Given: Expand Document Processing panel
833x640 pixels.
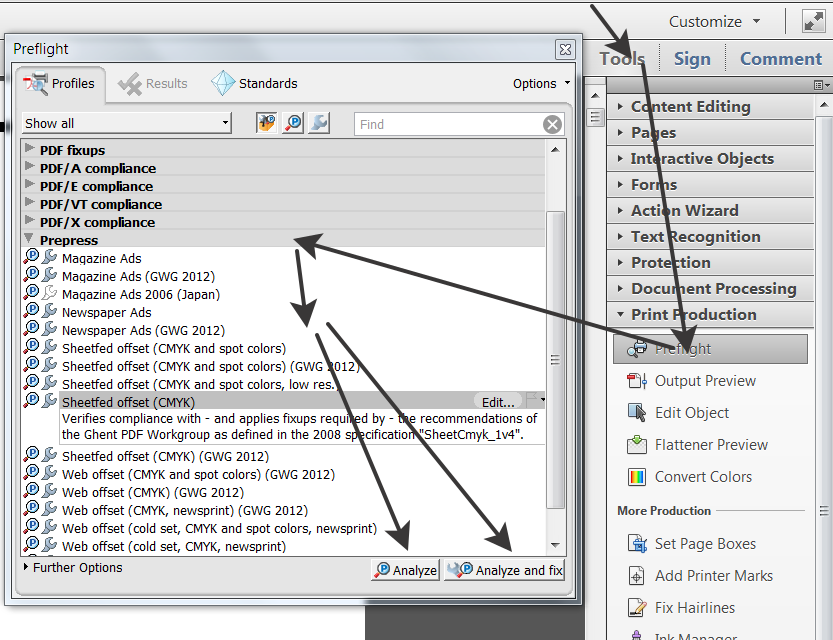Looking at the screenshot, I should [x=710, y=289].
